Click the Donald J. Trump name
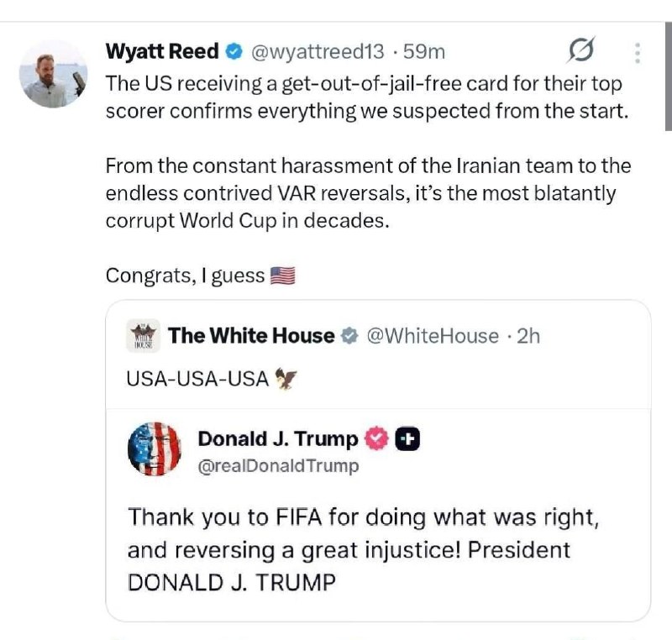672x640 pixels. tap(278, 438)
